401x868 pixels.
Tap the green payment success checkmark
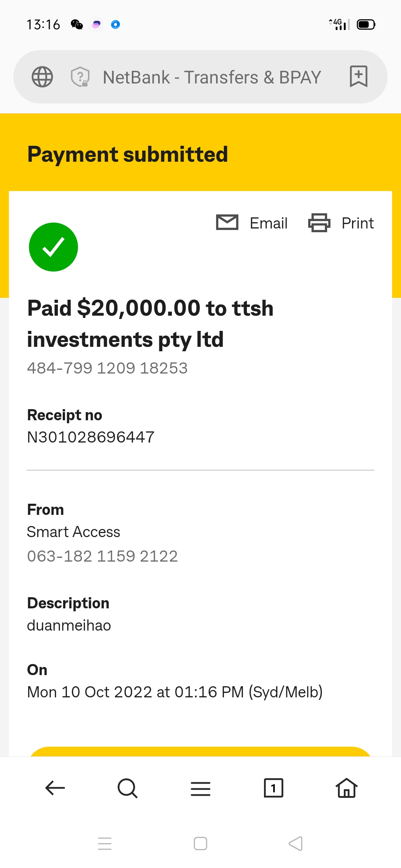(x=53, y=247)
